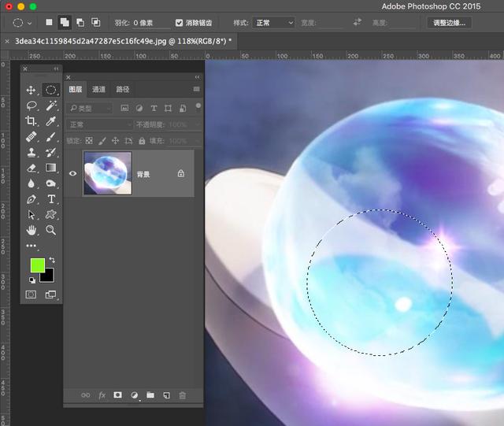Screen dimensions: 504x426
Task: Select the Type tool
Action: (51, 199)
